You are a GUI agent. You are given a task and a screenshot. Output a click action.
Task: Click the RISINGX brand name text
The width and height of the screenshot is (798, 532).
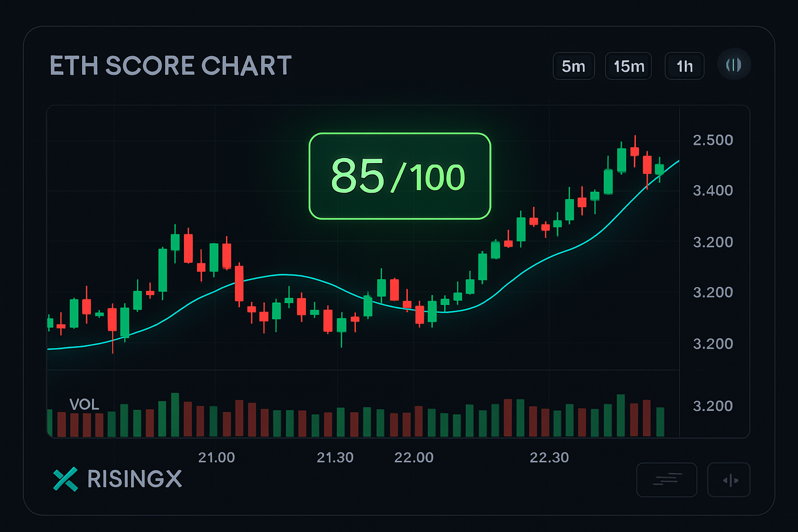pyautogui.click(x=135, y=479)
